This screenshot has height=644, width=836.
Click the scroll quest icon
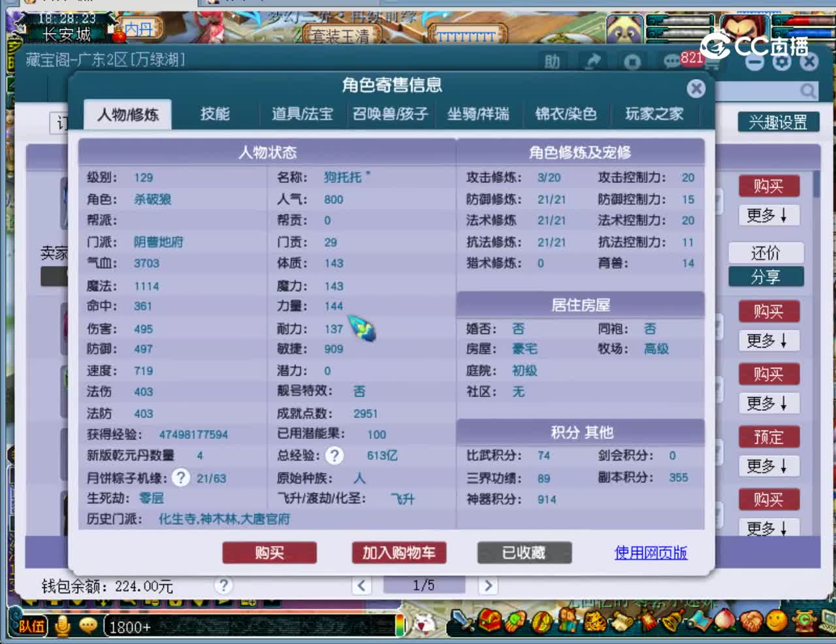coord(620,620)
